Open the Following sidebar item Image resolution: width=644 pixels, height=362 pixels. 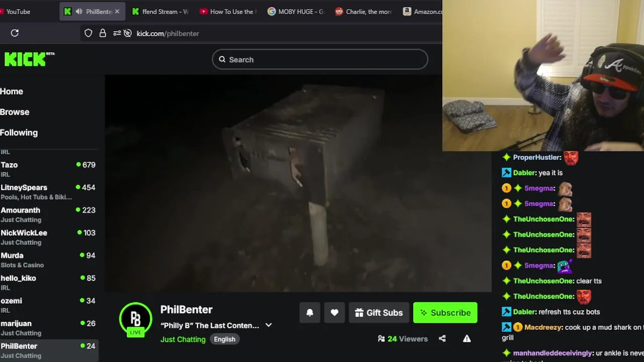tap(19, 133)
